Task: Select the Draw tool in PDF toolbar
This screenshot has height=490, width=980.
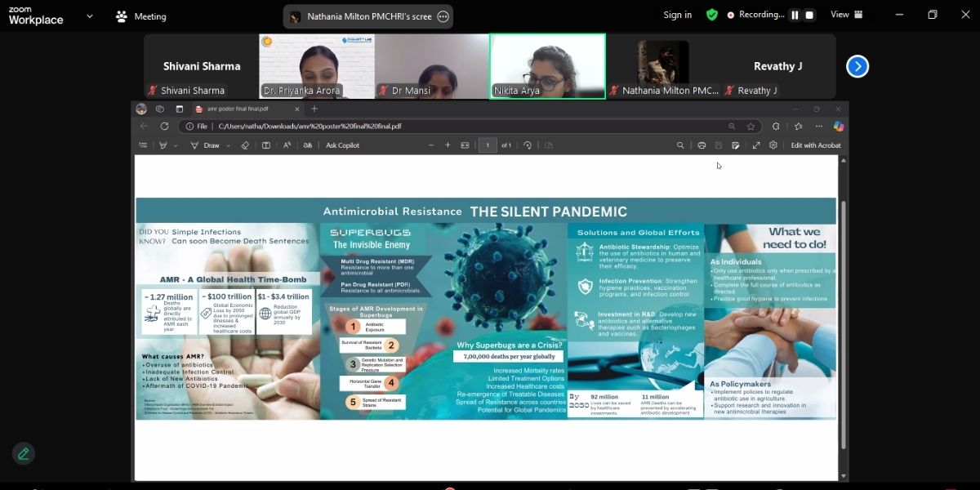Action: point(205,145)
